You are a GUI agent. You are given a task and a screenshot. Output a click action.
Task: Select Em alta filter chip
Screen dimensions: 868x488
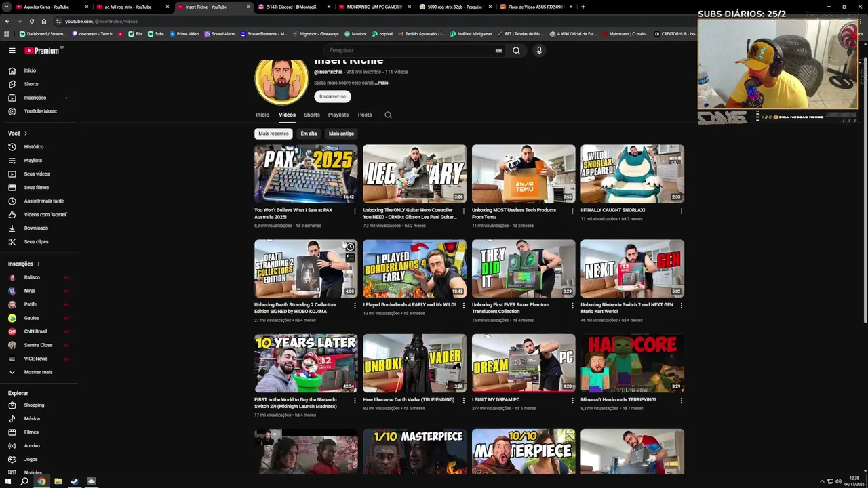coord(309,134)
